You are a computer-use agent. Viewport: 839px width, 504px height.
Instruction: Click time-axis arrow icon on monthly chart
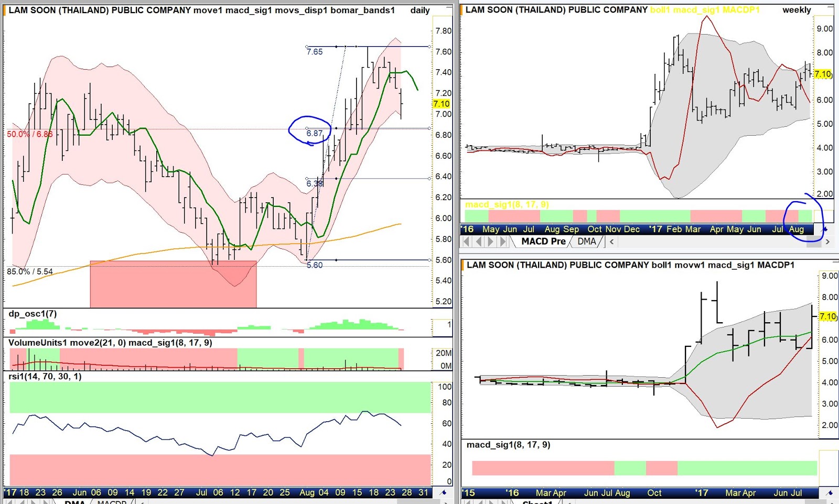pos(830,492)
